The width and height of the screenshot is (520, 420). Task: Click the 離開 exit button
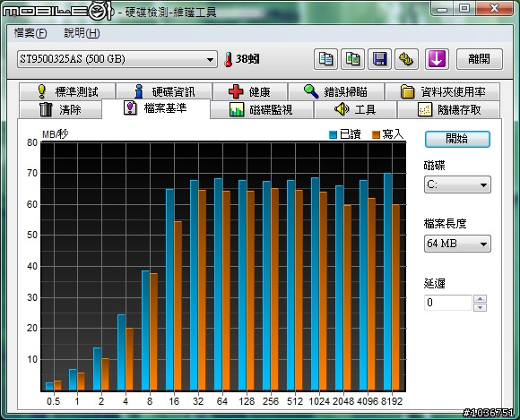pos(480,59)
